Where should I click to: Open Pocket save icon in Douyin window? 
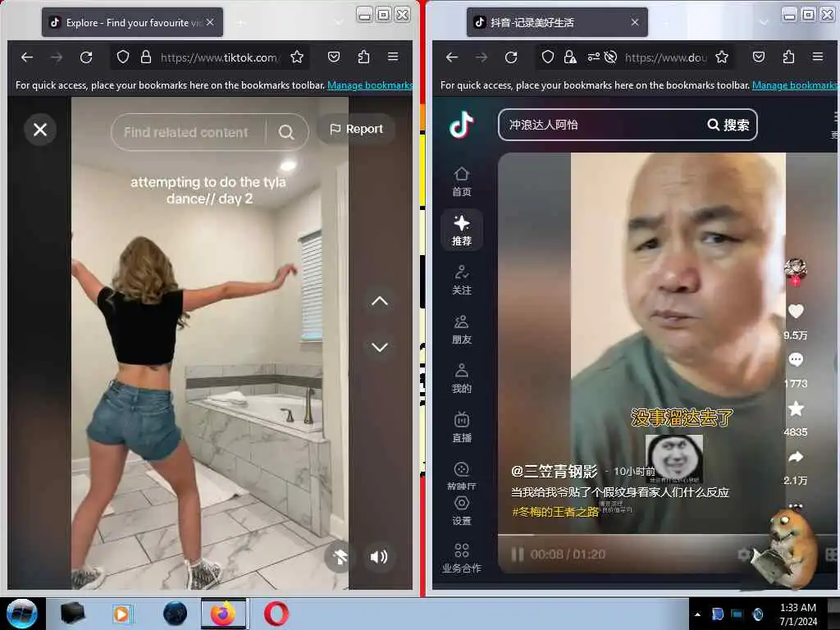click(x=759, y=57)
